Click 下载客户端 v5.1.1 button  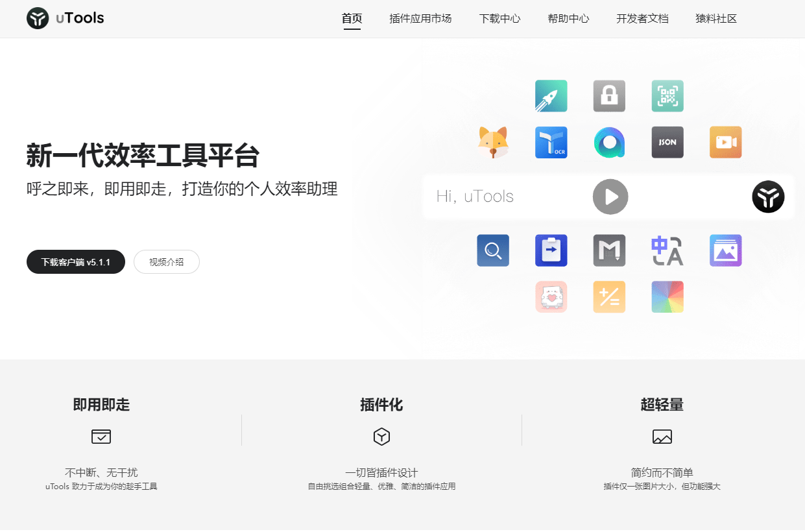coord(76,262)
